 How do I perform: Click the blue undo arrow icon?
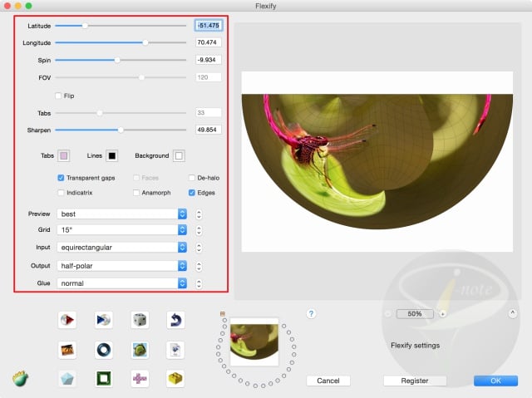(x=175, y=319)
